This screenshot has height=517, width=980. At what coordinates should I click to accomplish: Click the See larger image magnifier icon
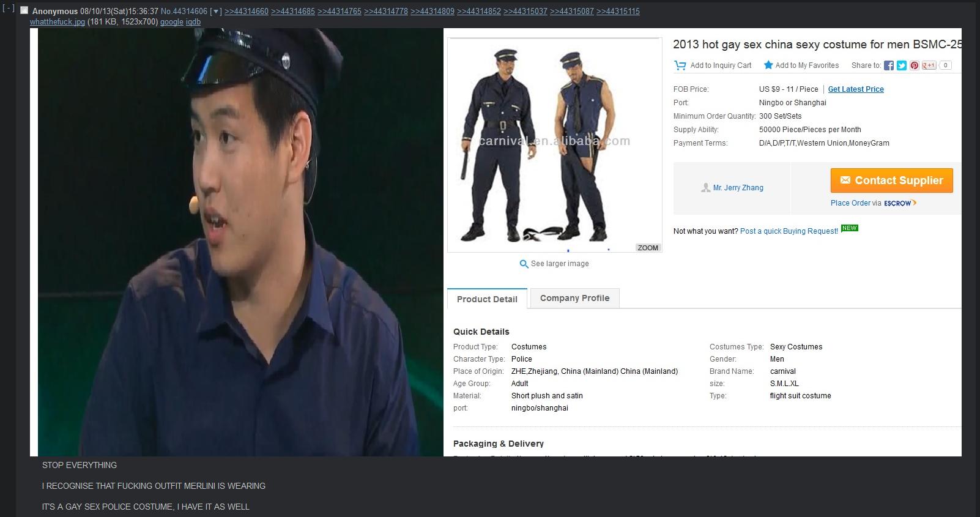pyautogui.click(x=524, y=264)
